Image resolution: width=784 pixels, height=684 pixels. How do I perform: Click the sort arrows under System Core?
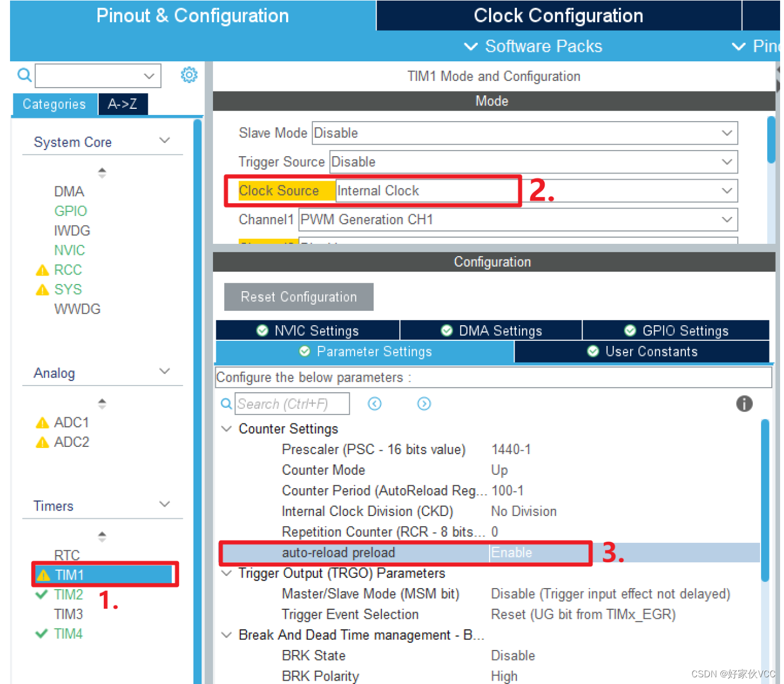[101, 173]
